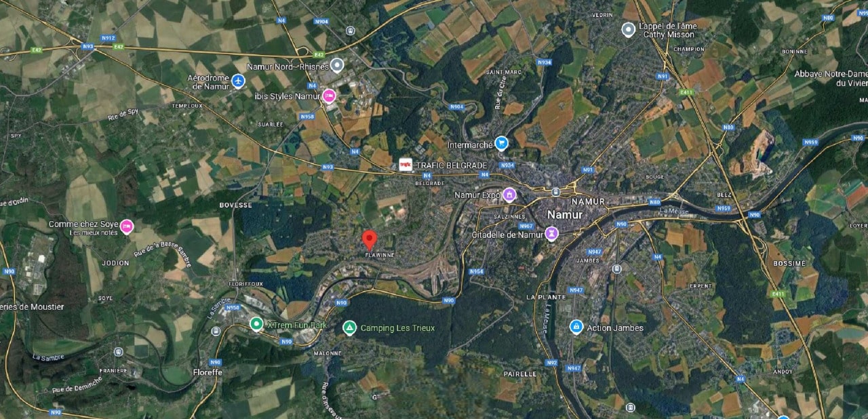The image size is (868, 419).
Task: Select the Jambes train station icon
Action: [x=616, y=268]
